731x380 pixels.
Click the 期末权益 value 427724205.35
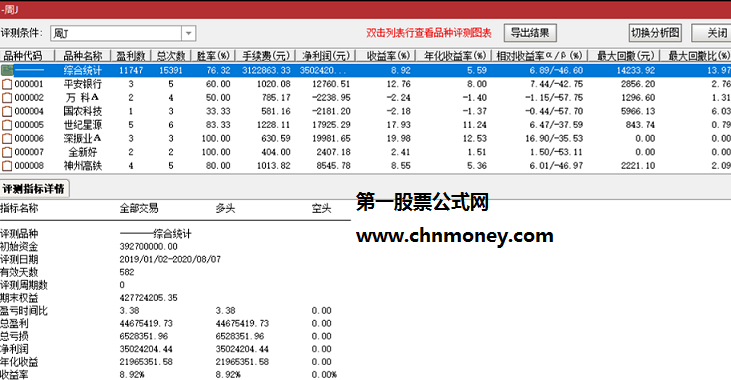149,298
